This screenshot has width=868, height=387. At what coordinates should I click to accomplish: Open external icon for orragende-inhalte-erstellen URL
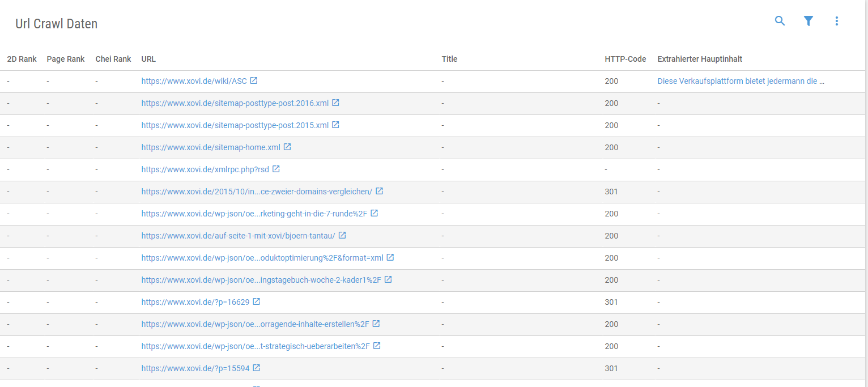[376, 324]
